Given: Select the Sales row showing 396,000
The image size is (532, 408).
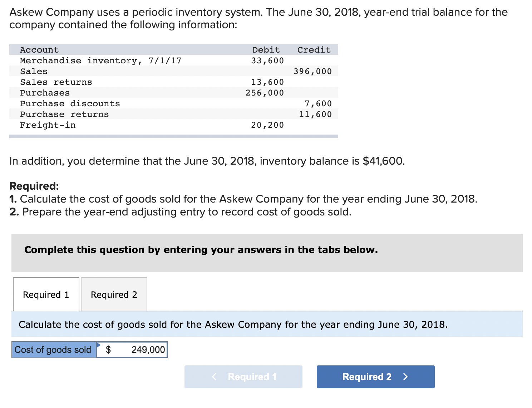Looking at the screenshot, I should 312,71.
